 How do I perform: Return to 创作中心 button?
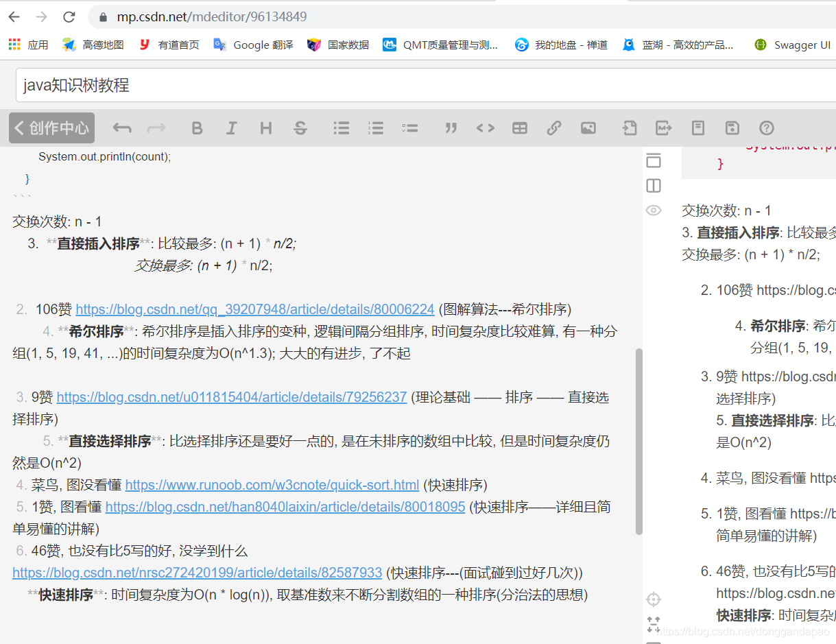52,128
